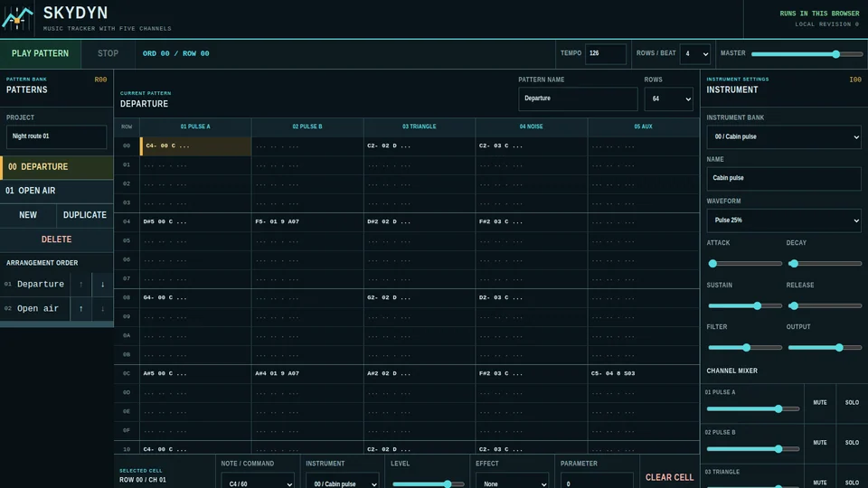Select cell 'G4- 00 C' in row 08
The image size is (868, 488).
pyautogui.click(x=195, y=297)
